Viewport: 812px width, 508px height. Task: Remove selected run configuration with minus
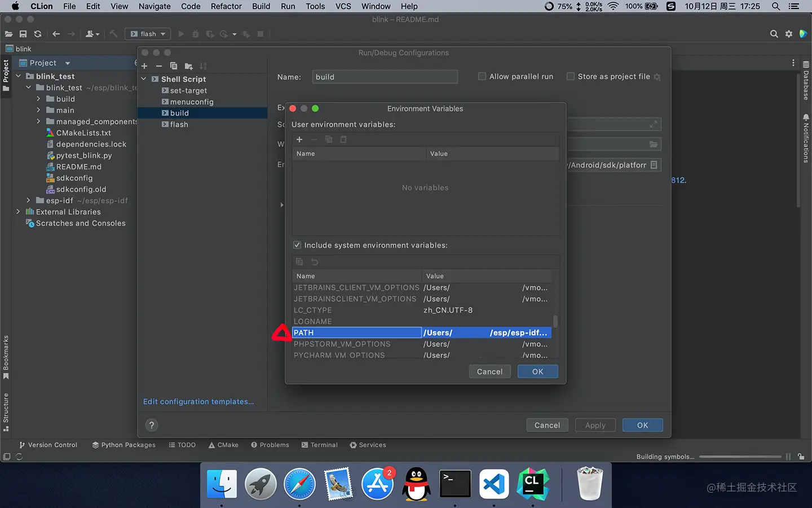(159, 66)
